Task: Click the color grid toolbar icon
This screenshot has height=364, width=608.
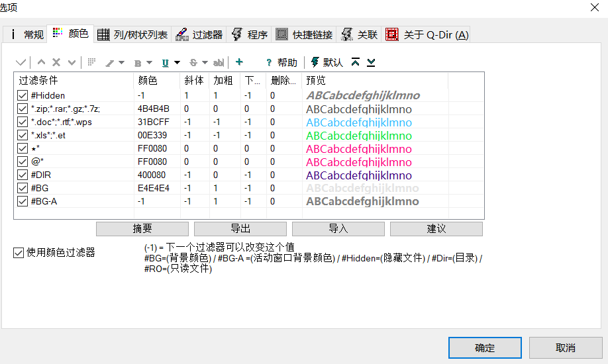Action: click(x=91, y=62)
